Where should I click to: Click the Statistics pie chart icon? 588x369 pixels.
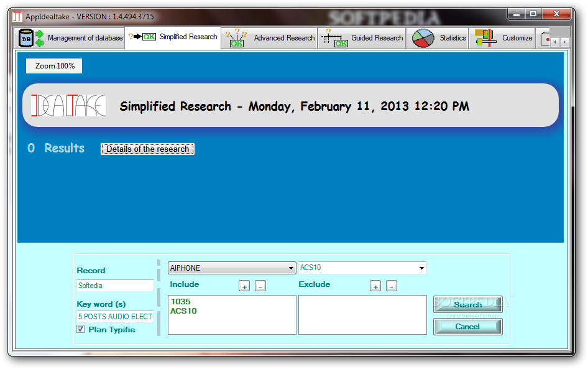point(423,38)
